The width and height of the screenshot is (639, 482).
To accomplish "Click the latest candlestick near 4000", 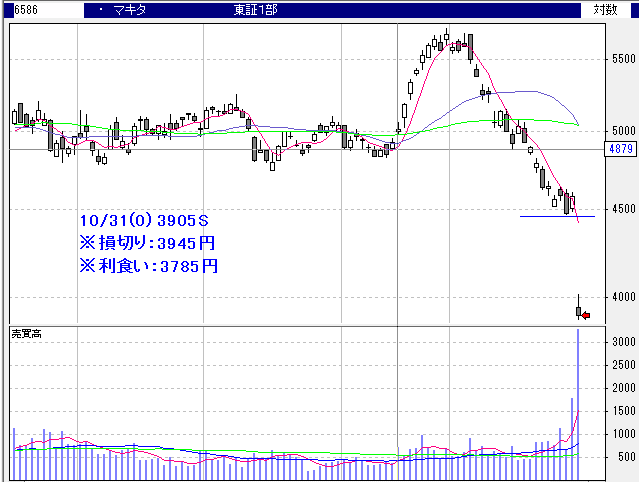I will (x=579, y=308).
